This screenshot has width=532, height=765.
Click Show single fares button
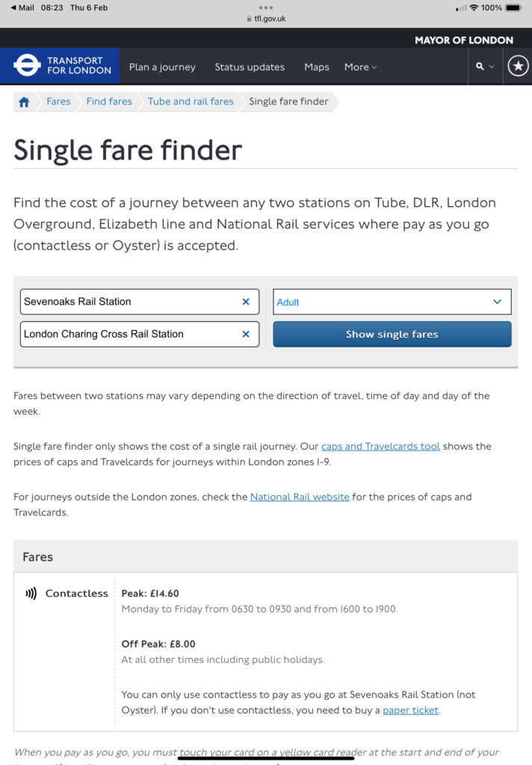click(x=392, y=334)
